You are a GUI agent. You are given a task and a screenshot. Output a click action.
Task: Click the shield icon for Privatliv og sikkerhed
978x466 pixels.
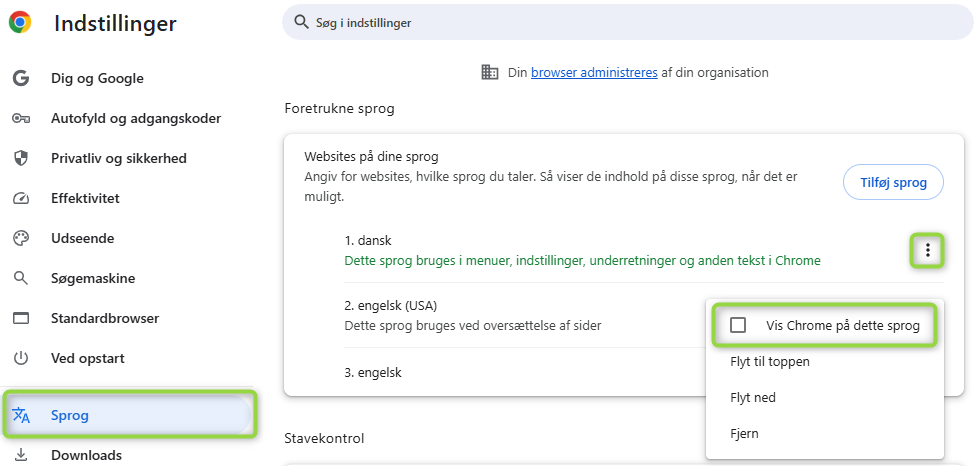(x=21, y=159)
